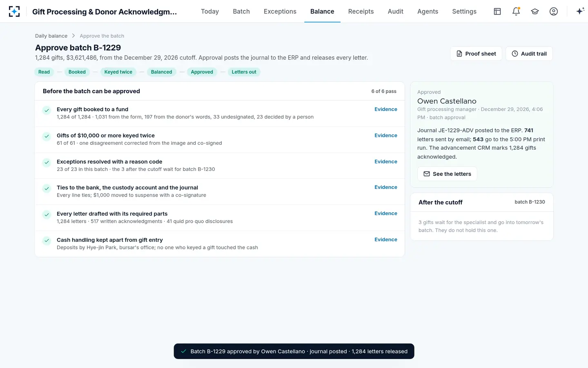
Task: Open the AI sparkle assistant icon
Action: click(x=580, y=11)
